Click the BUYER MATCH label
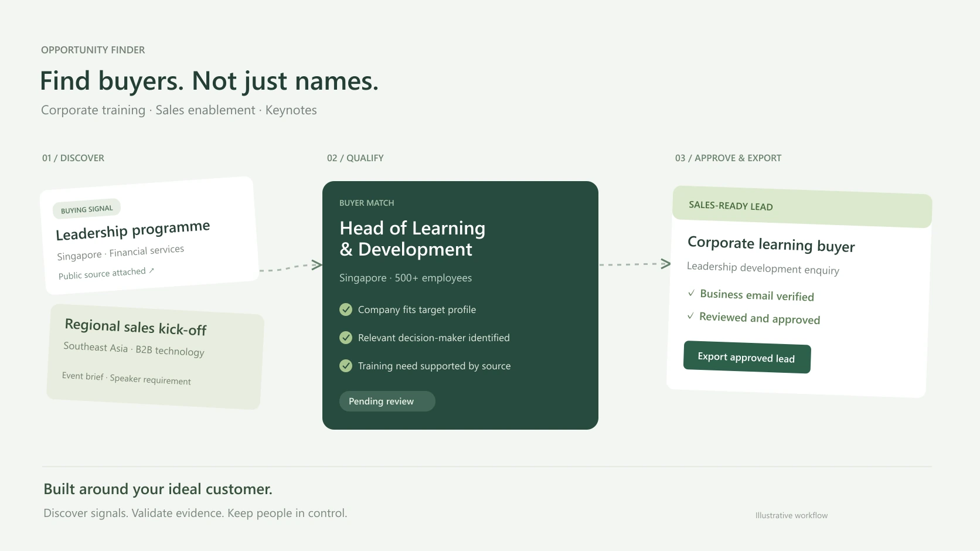This screenshot has width=980, height=551. tap(367, 203)
